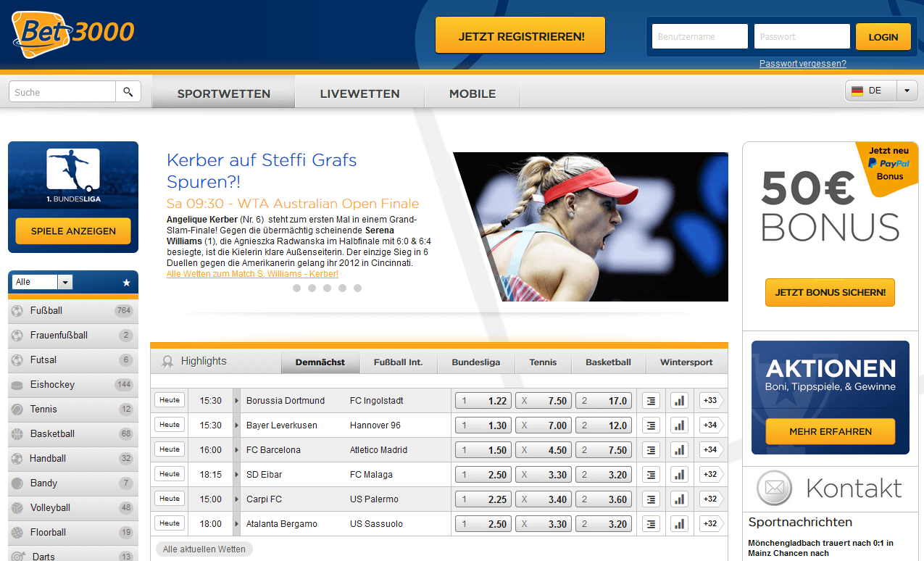
Task: Click JETZT REGISTRIEREN! button
Action: pyautogui.click(x=520, y=36)
